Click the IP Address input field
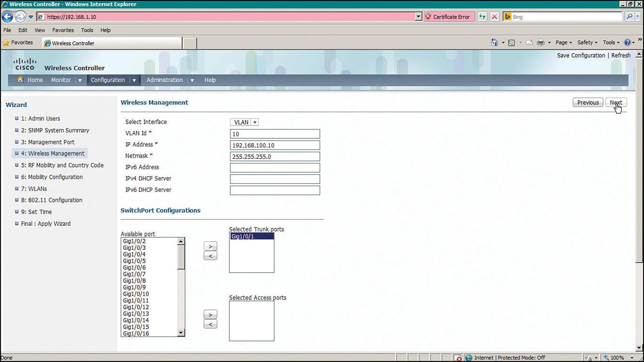This screenshot has width=644, height=362. [x=275, y=145]
